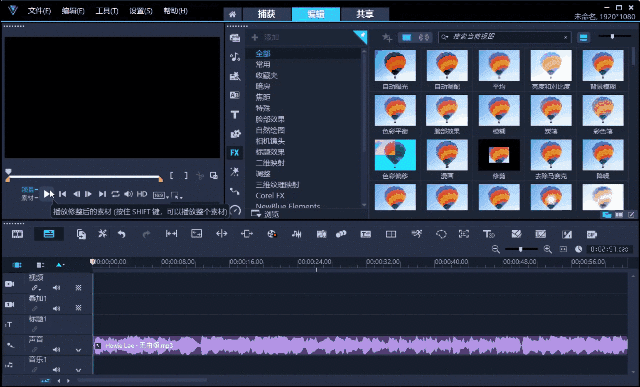Zoom in the timeline with magnifier plus

click(x=548, y=249)
